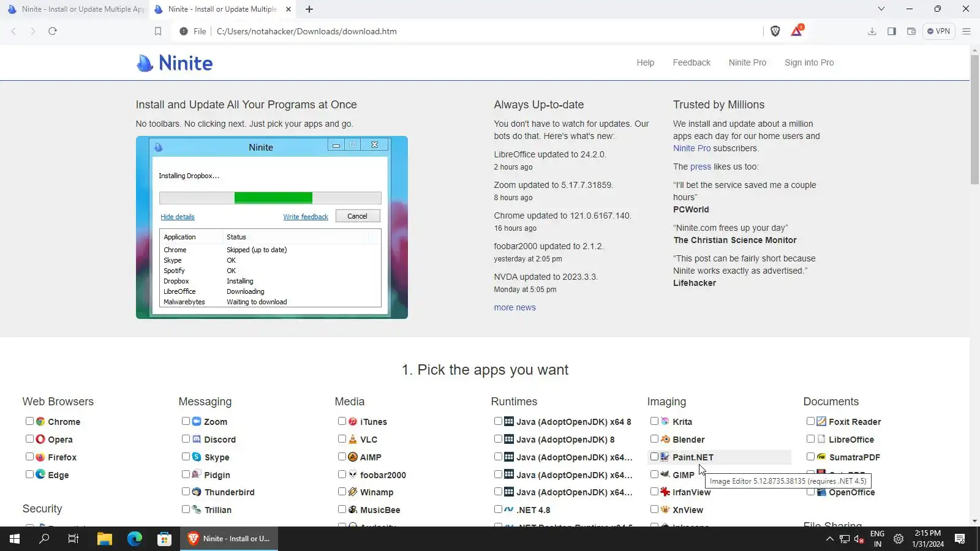Open the notification center on taskbar

(x=960, y=539)
